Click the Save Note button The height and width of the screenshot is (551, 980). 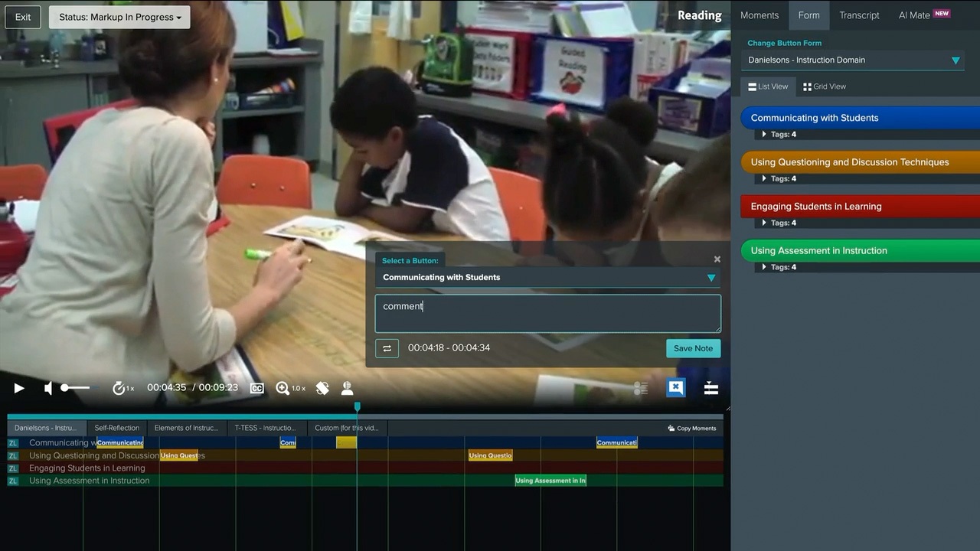[693, 348]
